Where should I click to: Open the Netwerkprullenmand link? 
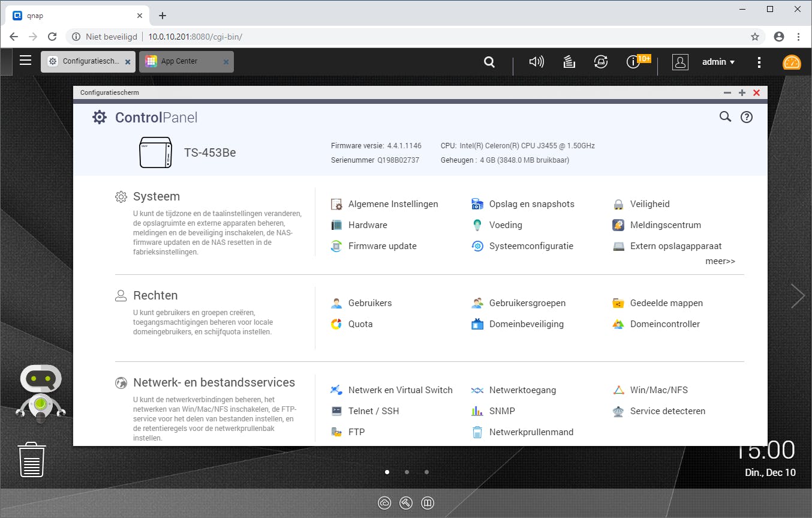pyautogui.click(x=531, y=432)
